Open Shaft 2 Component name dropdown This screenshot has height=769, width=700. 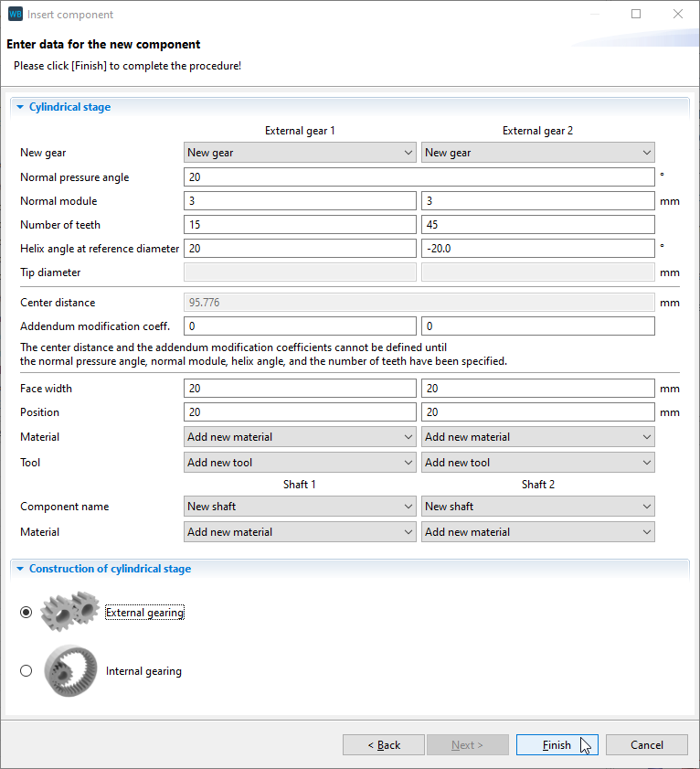(537, 507)
